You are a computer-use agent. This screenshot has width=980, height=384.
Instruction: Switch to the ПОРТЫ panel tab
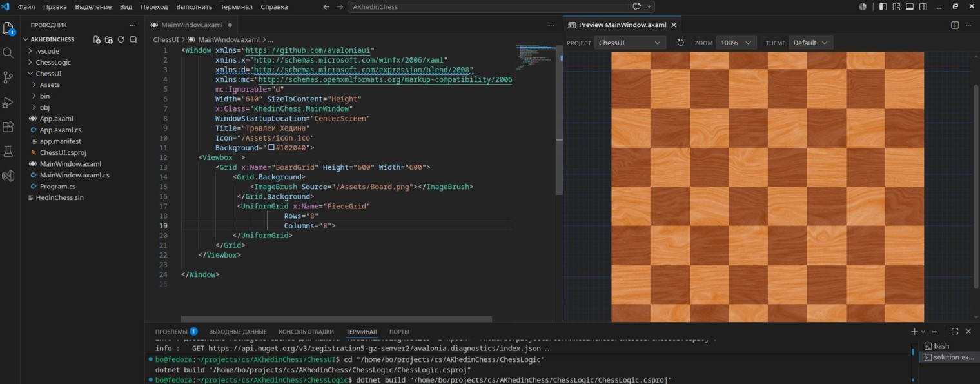399,332
